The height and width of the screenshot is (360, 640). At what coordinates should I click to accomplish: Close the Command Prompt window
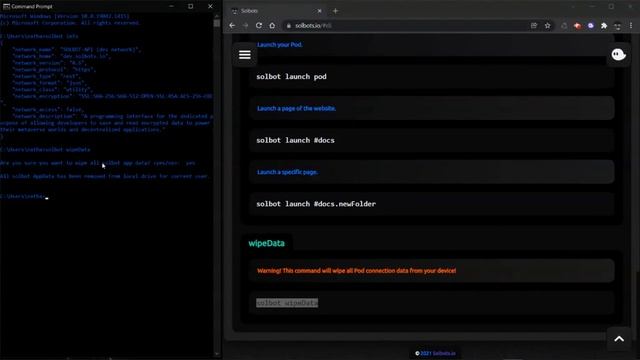210,6
